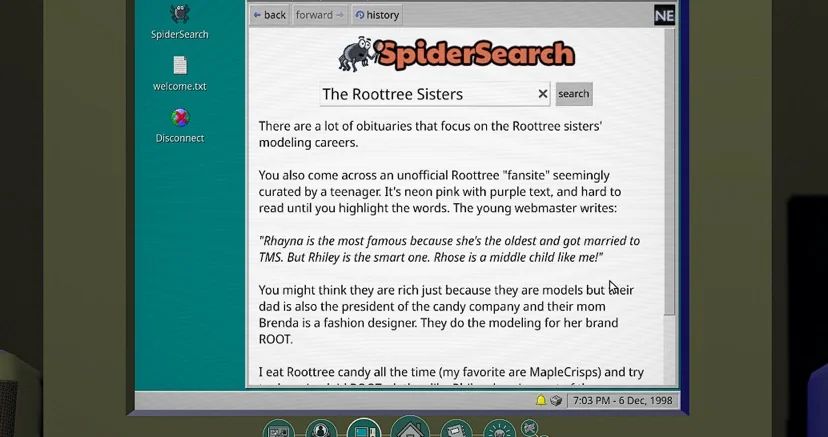Click the page's vertical scrollbar
This screenshot has height=437, width=828.
click(x=669, y=200)
